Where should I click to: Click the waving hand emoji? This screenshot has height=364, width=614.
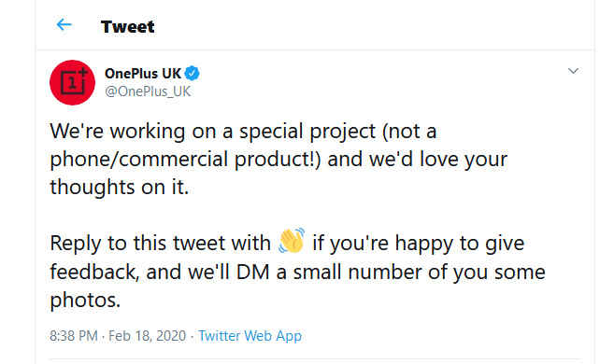(292, 240)
